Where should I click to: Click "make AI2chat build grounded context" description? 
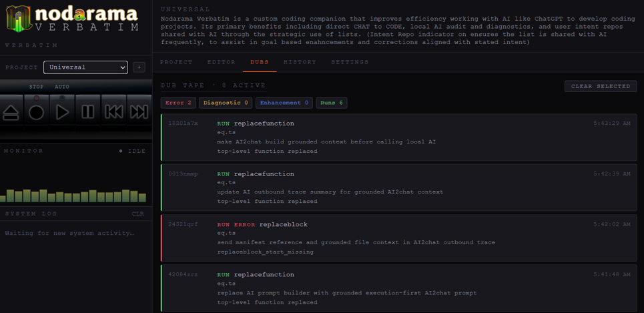click(326, 141)
